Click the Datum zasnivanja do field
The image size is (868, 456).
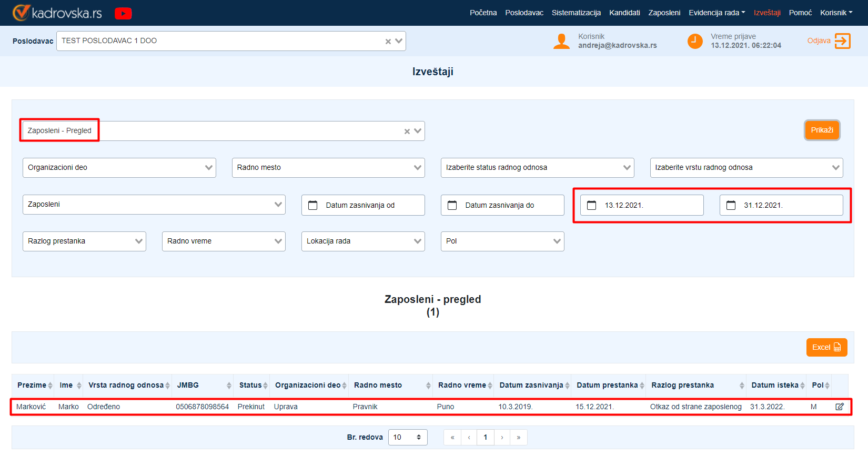click(502, 205)
